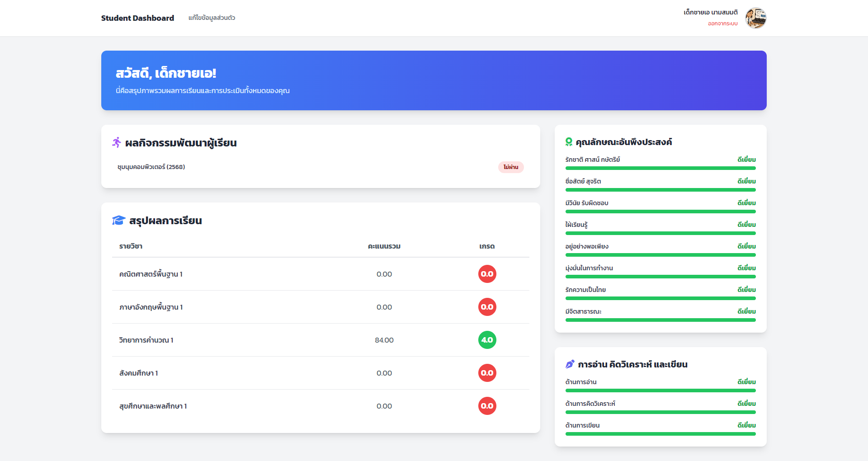The width and height of the screenshot is (868, 461).
Task: Select the graduation cap icon on สรุปผลการเรียน
Action: click(x=118, y=221)
